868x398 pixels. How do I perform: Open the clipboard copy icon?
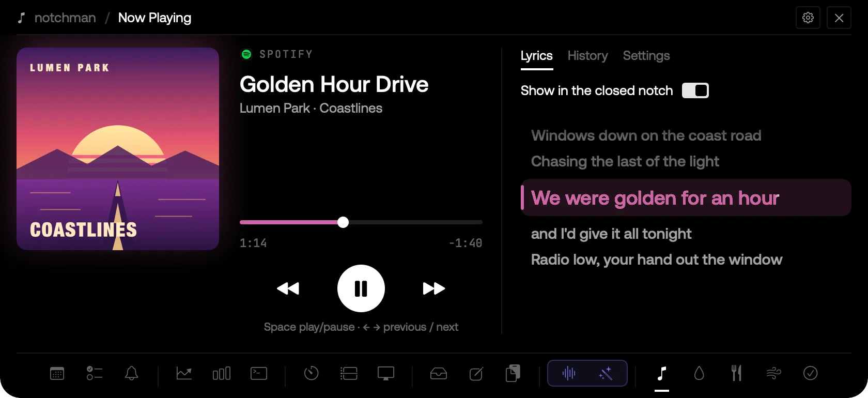coord(513,373)
